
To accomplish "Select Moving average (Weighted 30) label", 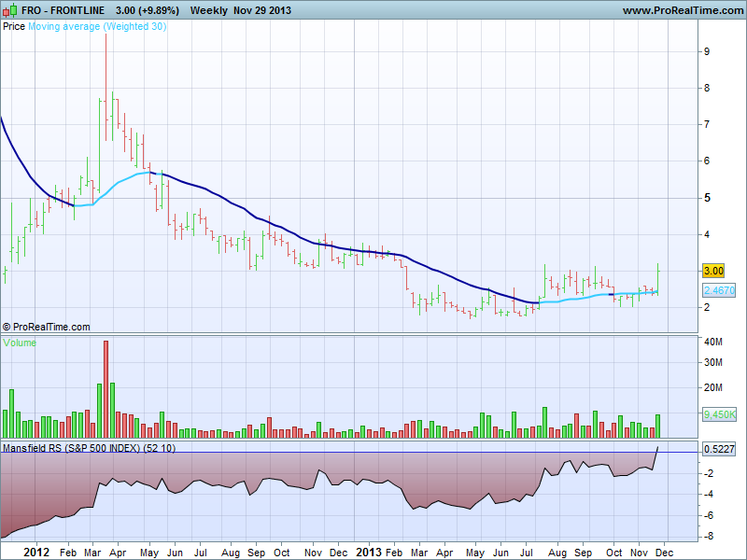I will tap(97, 26).
